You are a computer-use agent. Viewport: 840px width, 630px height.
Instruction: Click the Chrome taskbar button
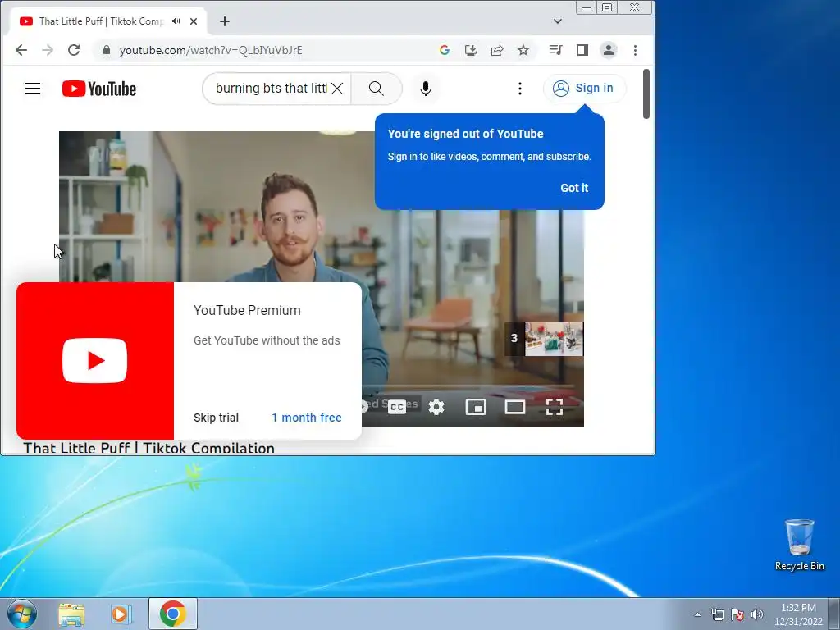[172, 614]
